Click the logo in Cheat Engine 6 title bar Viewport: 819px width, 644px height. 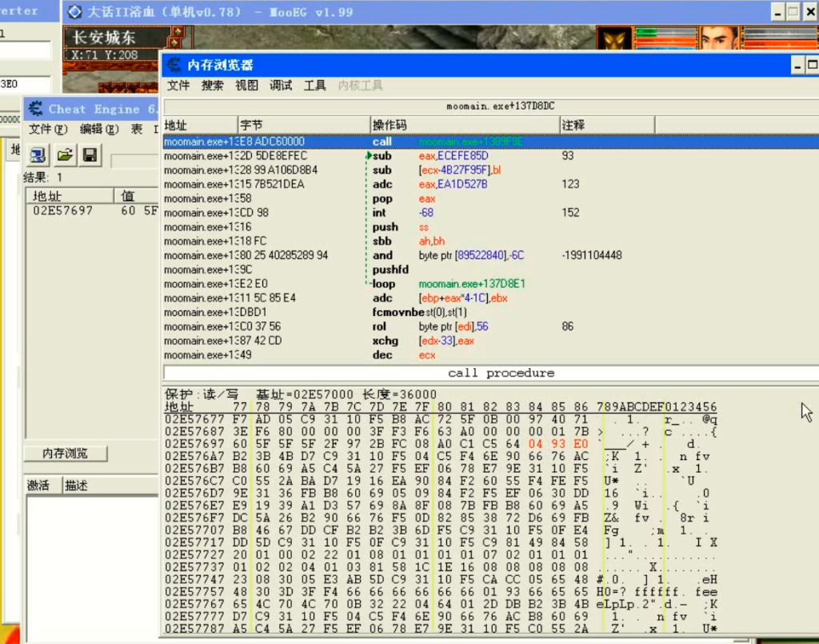click(x=36, y=109)
